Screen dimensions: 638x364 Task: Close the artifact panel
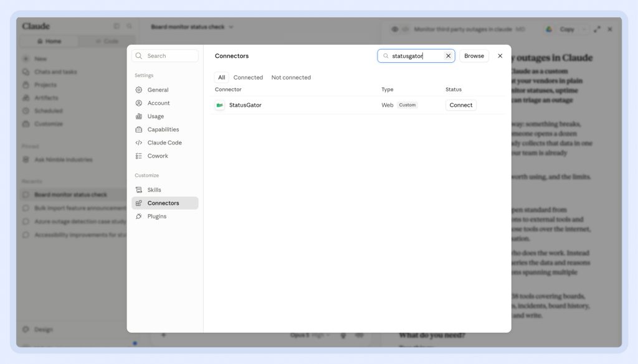pos(609,29)
